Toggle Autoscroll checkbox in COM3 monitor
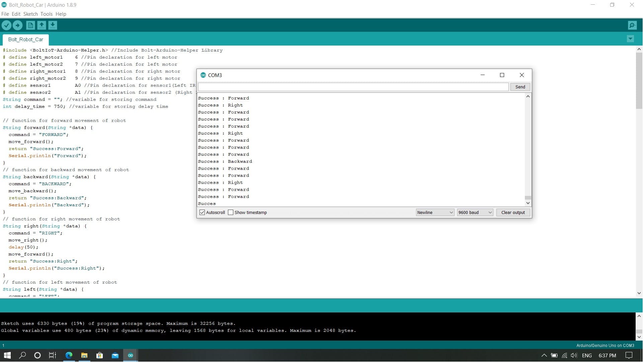644x363 pixels. click(202, 213)
